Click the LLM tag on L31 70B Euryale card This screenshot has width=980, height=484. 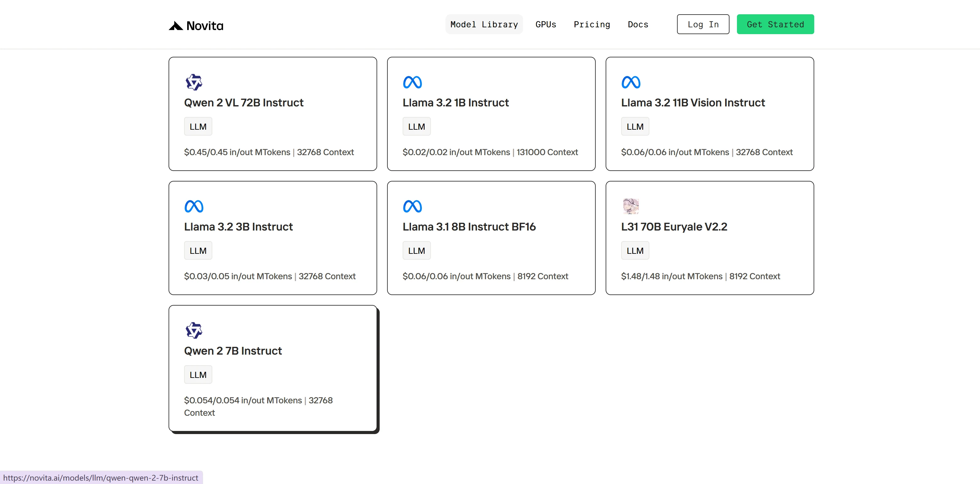pos(635,251)
